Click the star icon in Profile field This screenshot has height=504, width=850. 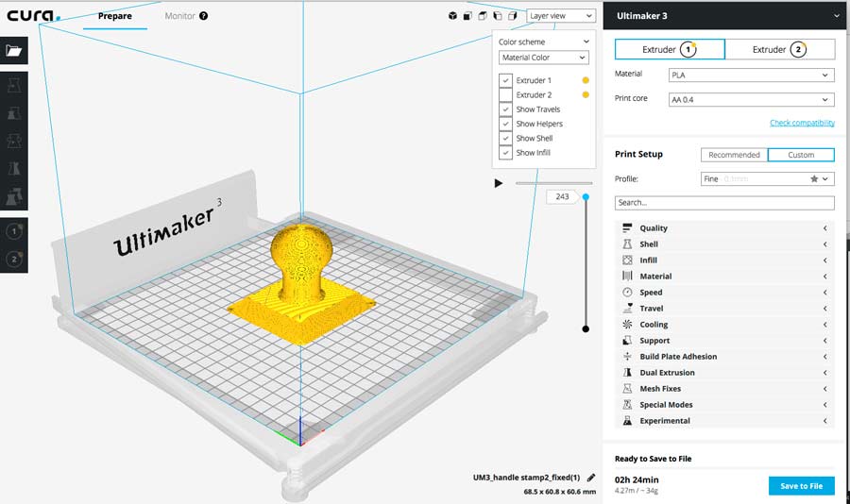click(814, 178)
